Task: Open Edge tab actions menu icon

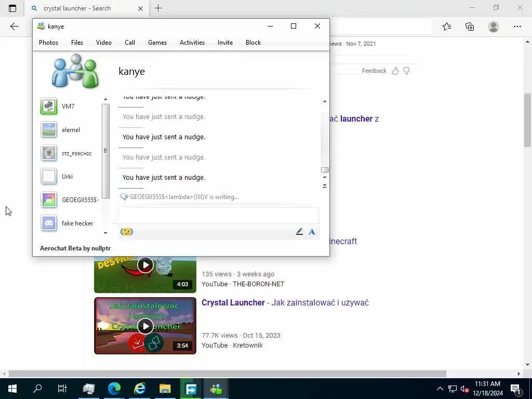Action: pyautogui.click(x=12, y=8)
